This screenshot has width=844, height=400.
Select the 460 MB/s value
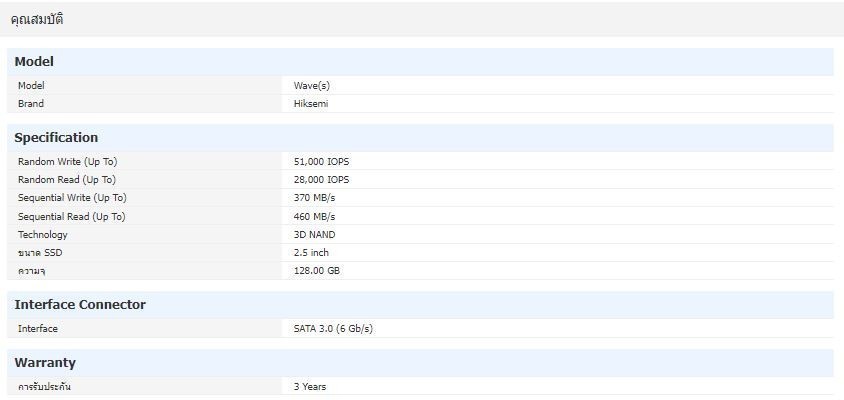coord(314,217)
